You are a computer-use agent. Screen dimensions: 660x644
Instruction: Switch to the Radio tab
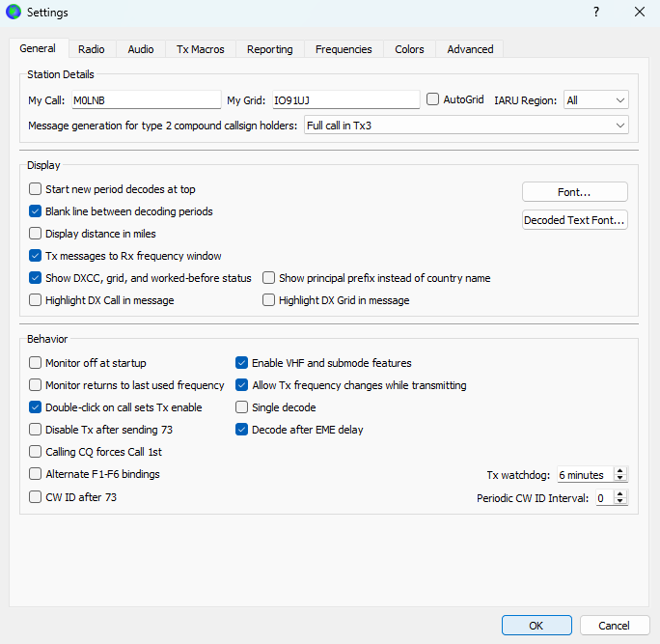click(92, 49)
